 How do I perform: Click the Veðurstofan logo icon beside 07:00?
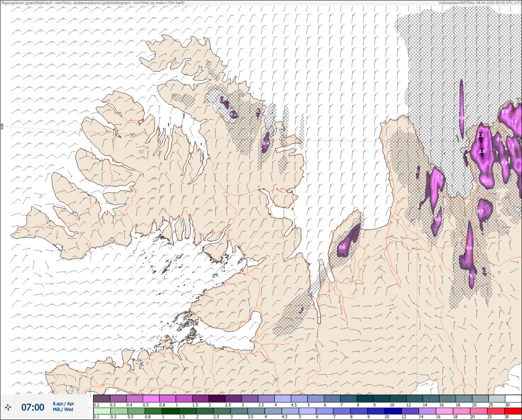click(8, 407)
